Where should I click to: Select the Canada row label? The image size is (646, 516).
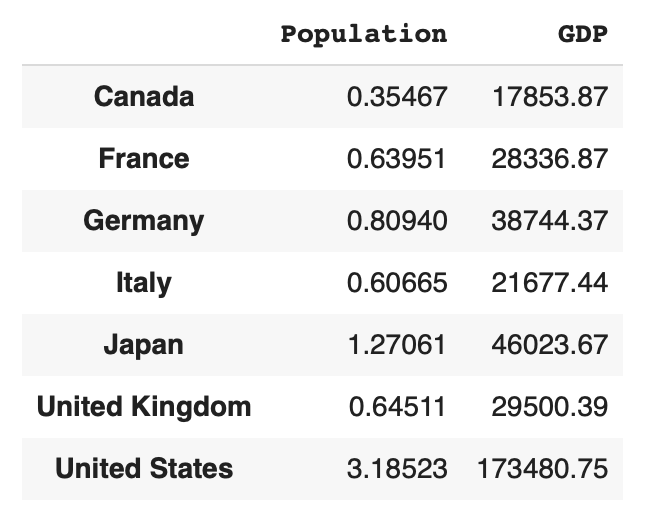(x=144, y=97)
